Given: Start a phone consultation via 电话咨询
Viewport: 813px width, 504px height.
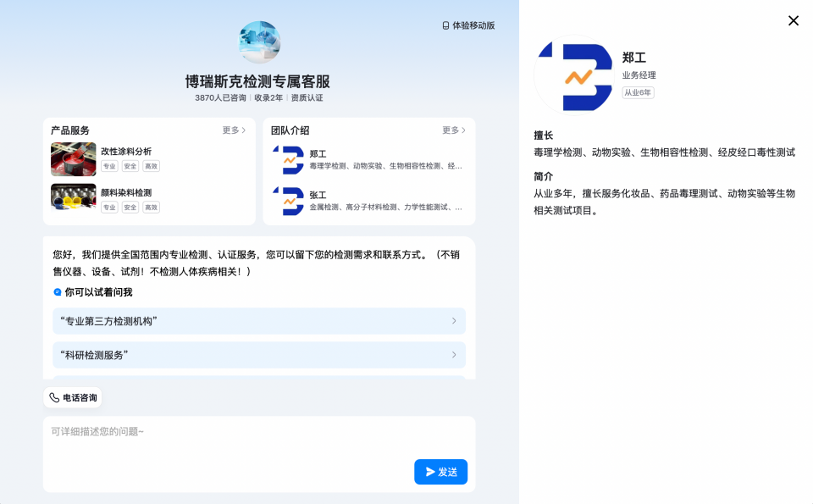Looking at the screenshot, I should tap(73, 397).
